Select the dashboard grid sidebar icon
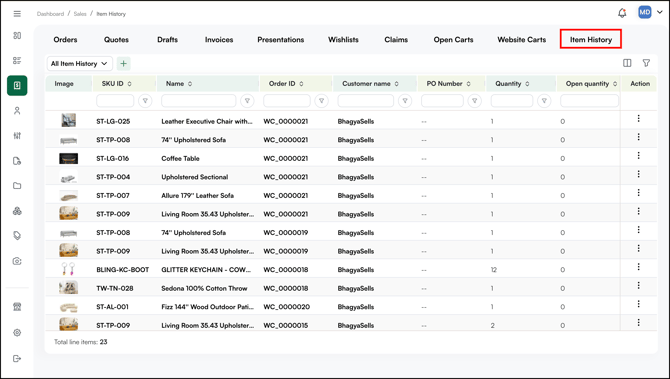 click(17, 35)
